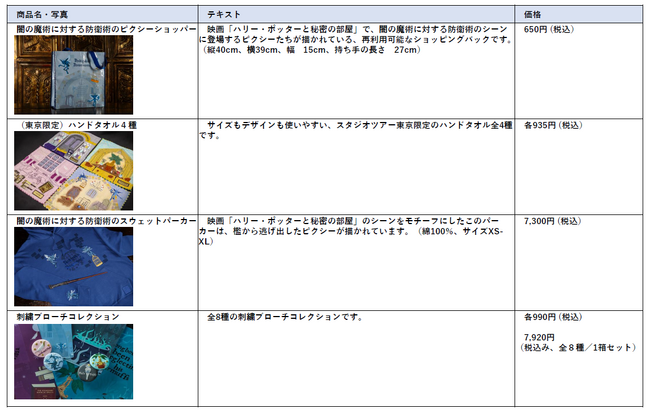
Task: Click the 刺繍ブローチコレクション product name
Action: 68,317
